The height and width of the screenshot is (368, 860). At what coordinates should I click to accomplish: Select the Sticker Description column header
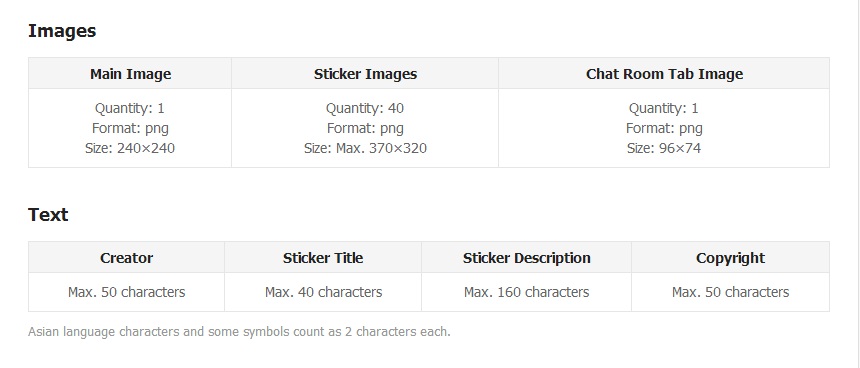pos(527,258)
